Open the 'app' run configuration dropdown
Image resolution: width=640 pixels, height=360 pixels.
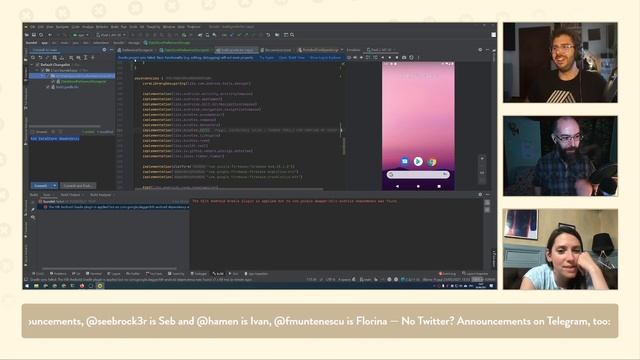pyautogui.click(x=80, y=35)
